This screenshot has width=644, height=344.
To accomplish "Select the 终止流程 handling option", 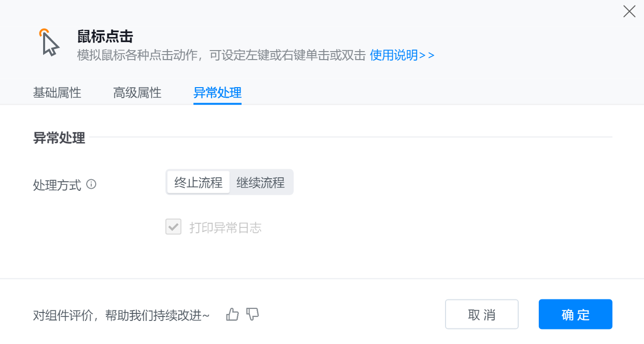I will tap(198, 182).
